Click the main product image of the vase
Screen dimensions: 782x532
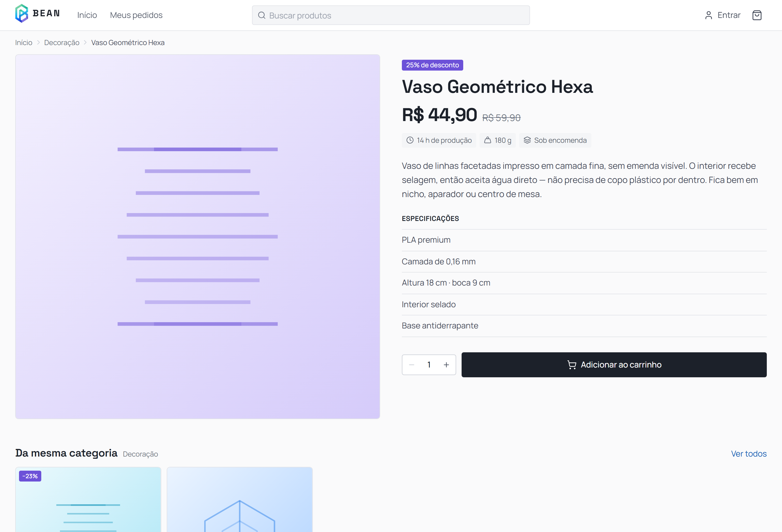(197, 236)
